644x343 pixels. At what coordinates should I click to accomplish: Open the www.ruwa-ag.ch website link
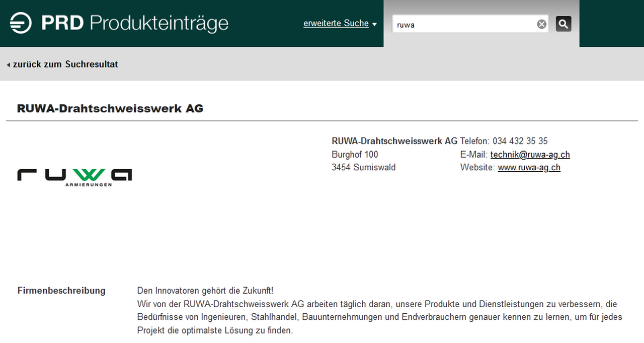pyautogui.click(x=529, y=168)
